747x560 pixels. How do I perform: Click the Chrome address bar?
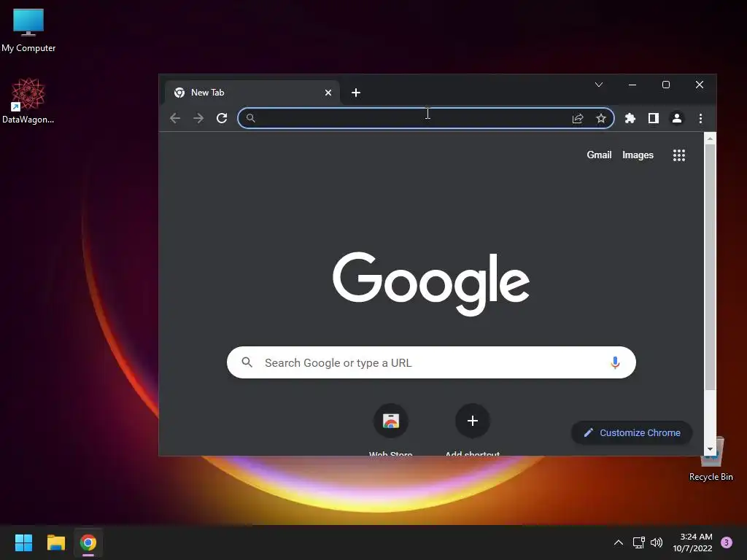[x=425, y=118]
